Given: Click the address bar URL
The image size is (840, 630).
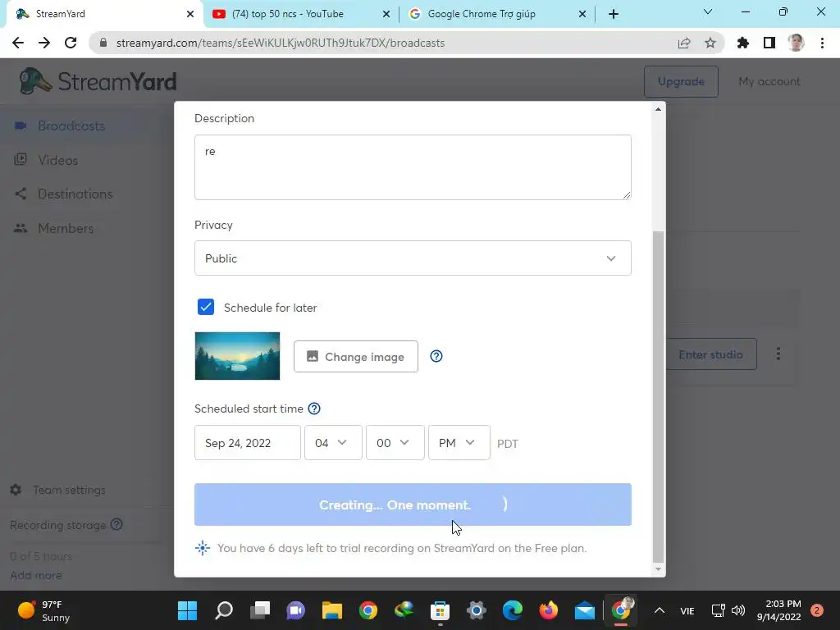Looking at the screenshot, I should point(281,43).
